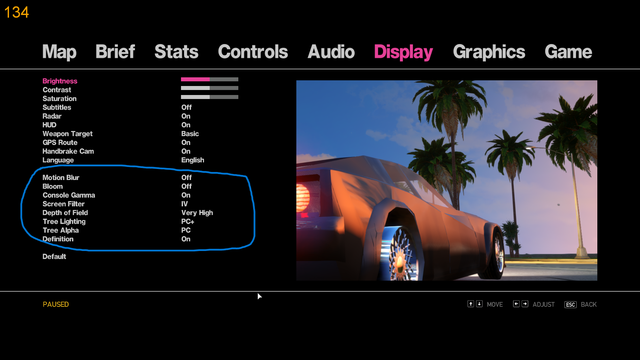
Task: Select the Contrast setting label
Action: coord(57,90)
